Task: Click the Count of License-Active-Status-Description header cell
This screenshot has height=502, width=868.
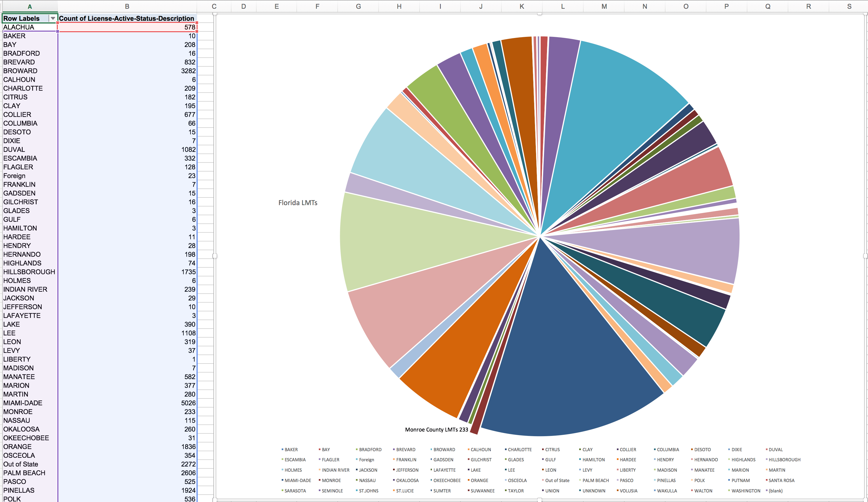Action: pyautogui.click(x=126, y=18)
